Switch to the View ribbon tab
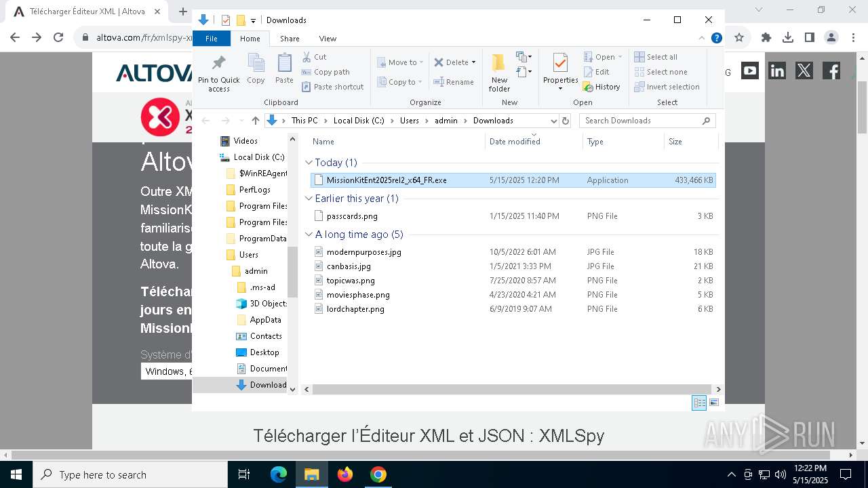This screenshot has height=488, width=868. coord(328,39)
